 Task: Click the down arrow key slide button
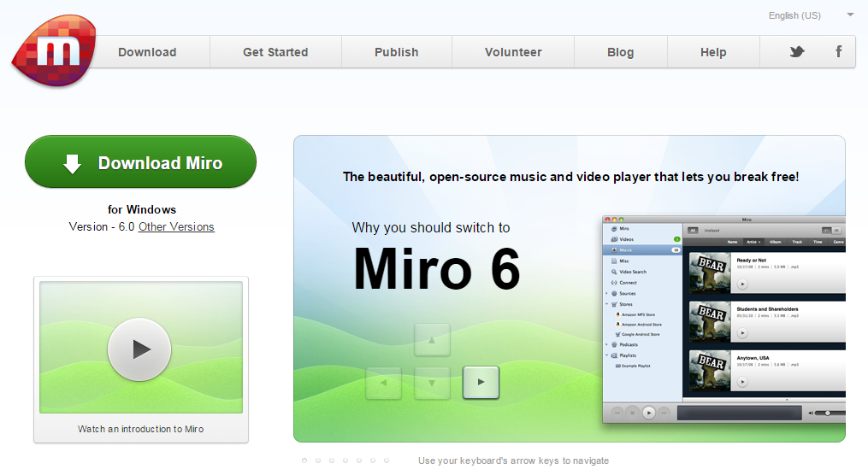point(432,383)
